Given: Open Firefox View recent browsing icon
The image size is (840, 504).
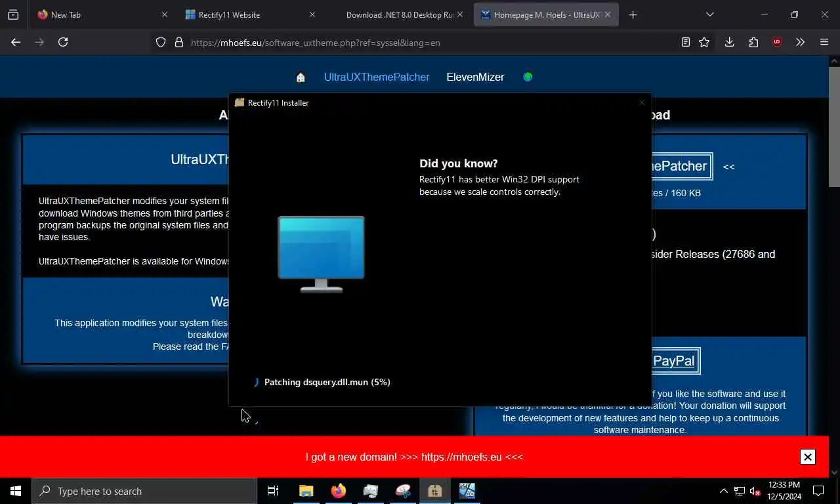Looking at the screenshot, I should point(13,14).
